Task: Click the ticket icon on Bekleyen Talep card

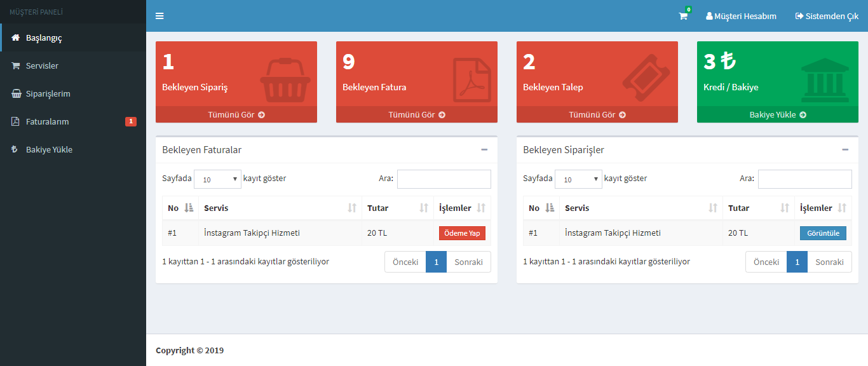Action: [x=646, y=78]
